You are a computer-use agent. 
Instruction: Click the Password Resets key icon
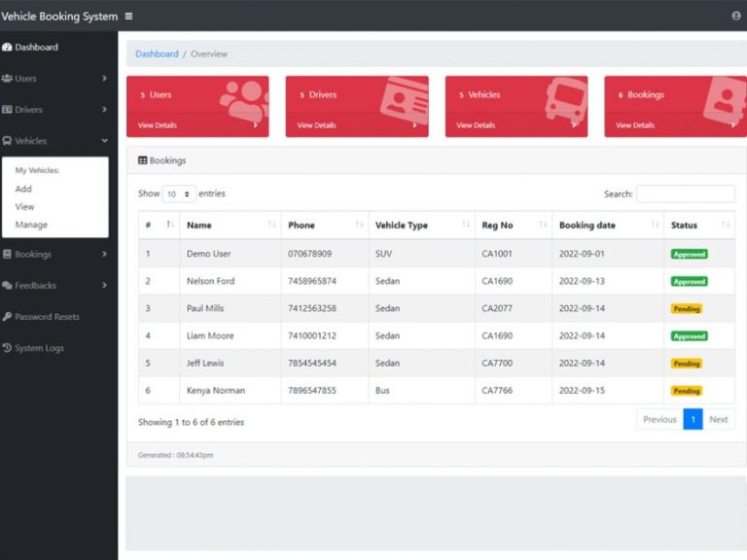click(x=8, y=317)
